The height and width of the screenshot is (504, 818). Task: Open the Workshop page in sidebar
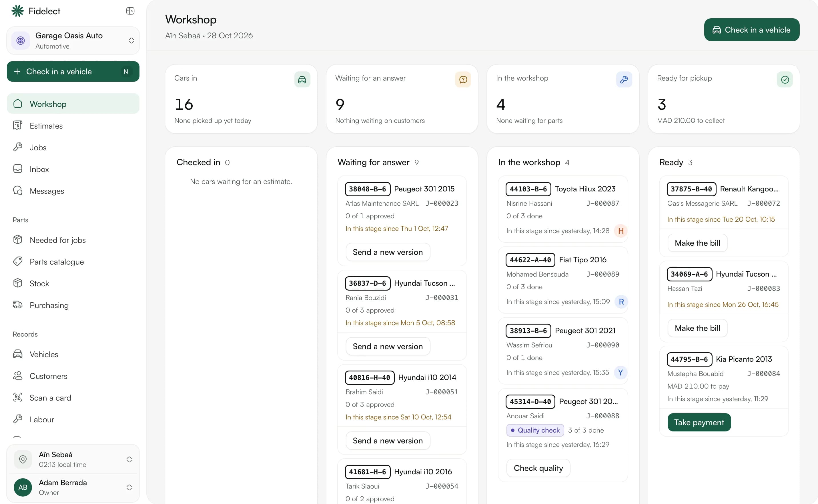73,104
